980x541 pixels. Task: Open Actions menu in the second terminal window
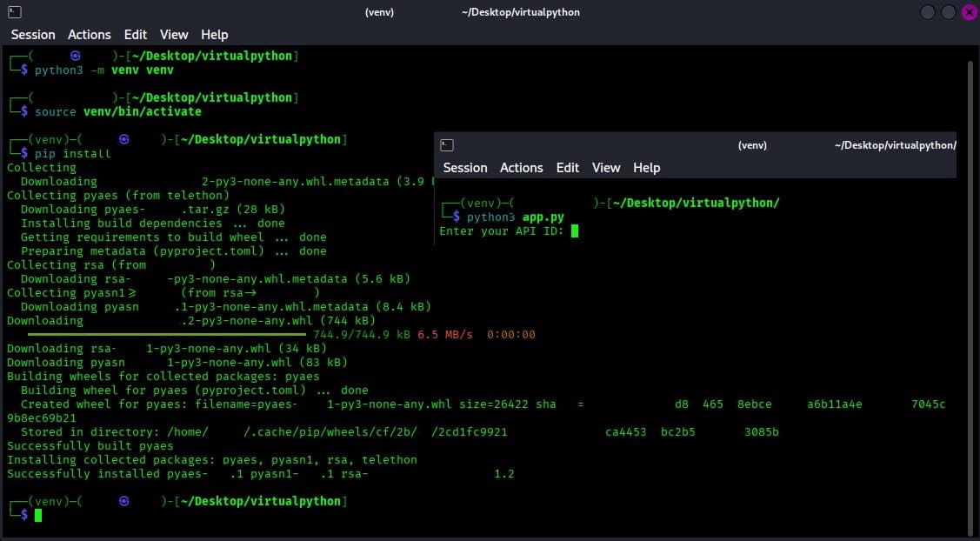521,168
